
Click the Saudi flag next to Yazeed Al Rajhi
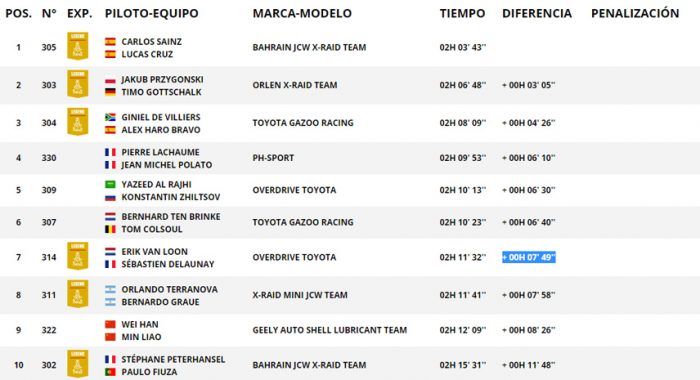click(x=110, y=184)
